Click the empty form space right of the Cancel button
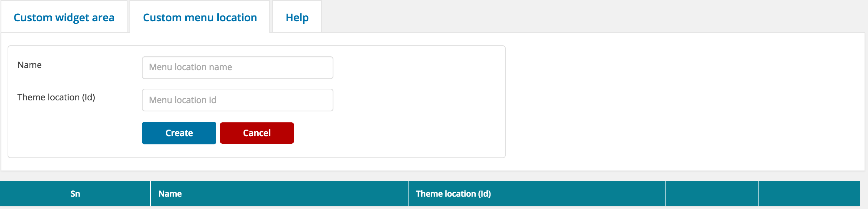 (x=400, y=133)
